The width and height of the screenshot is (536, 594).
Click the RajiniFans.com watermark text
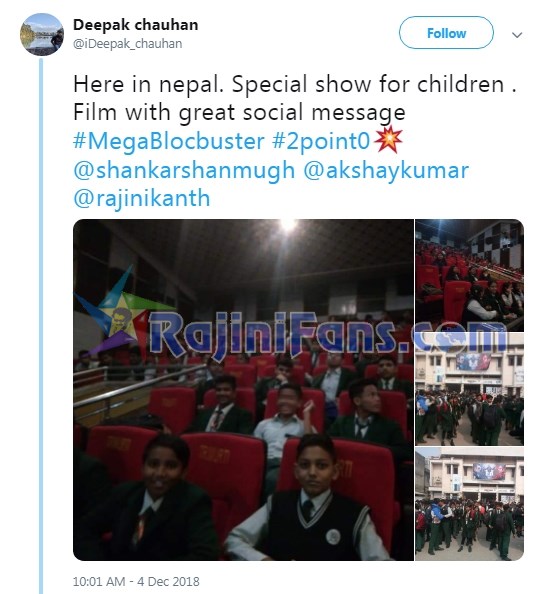tap(328, 334)
